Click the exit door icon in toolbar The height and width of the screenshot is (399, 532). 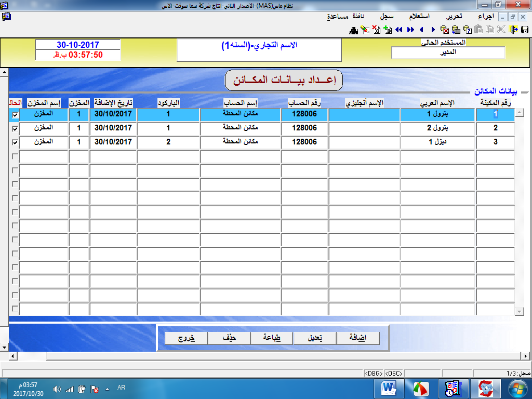pyautogui.click(x=513, y=30)
